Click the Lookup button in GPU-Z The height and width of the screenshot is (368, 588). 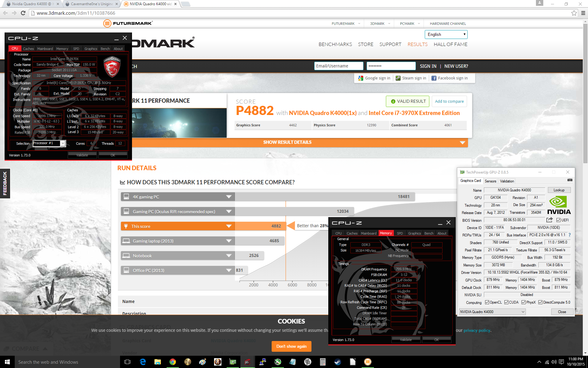[559, 190]
